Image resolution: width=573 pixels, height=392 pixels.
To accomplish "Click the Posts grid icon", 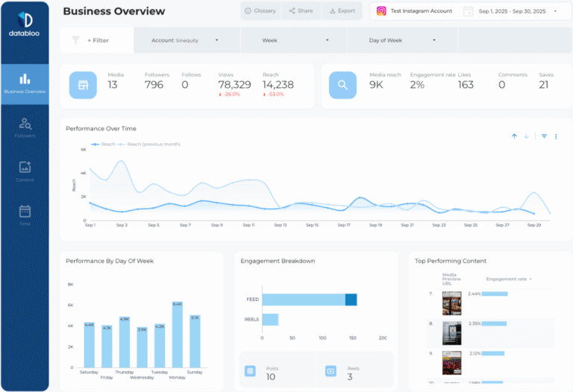I will click(250, 371).
